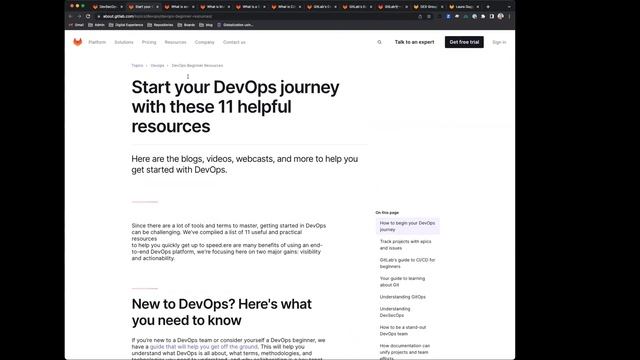Viewport: 640px width, 360px height.
Task: Switch to the Laura Duy browser tab
Action: [x=463, y=7]
